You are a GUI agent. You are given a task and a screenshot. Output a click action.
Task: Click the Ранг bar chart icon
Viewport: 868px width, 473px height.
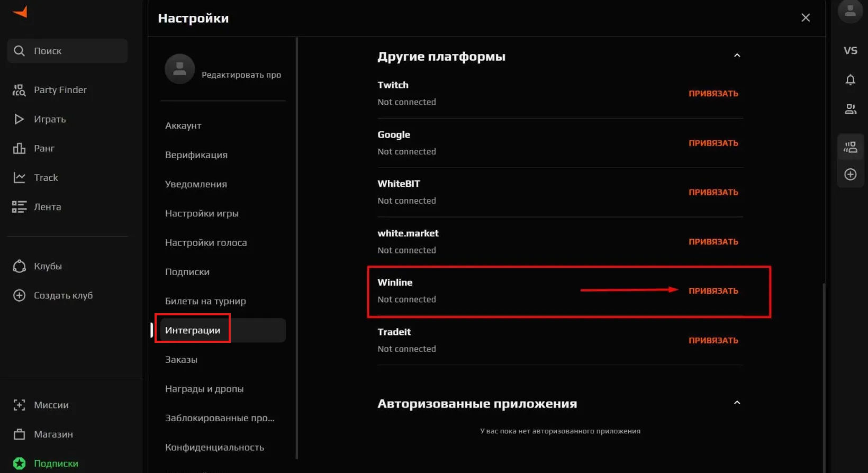coord(19,148)
